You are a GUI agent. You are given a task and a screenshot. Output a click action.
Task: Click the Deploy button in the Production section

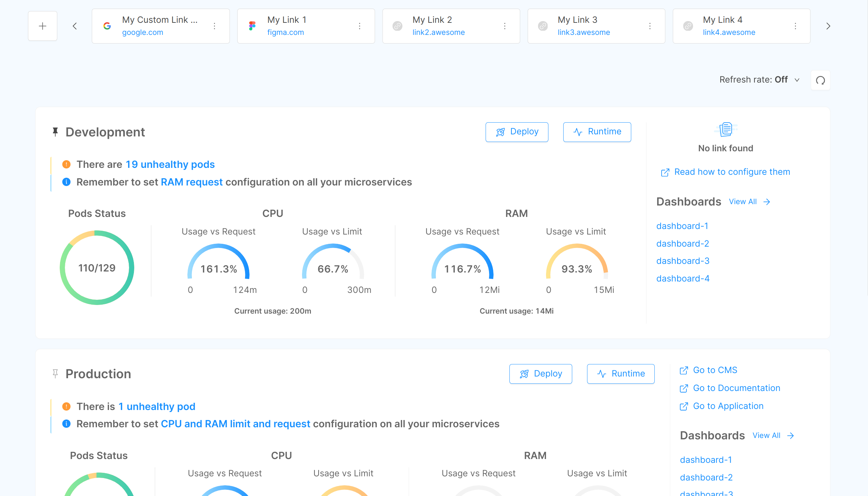tap(540, 373)
